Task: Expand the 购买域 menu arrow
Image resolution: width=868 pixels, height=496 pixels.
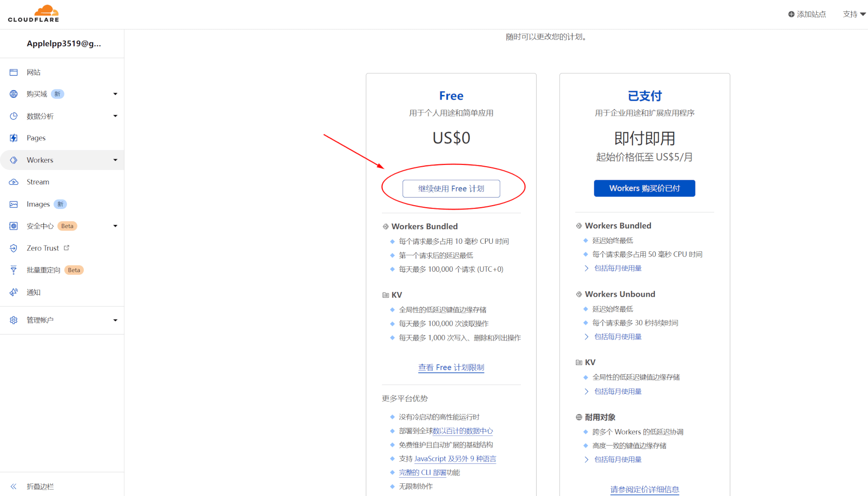Action: pos(115,94)
